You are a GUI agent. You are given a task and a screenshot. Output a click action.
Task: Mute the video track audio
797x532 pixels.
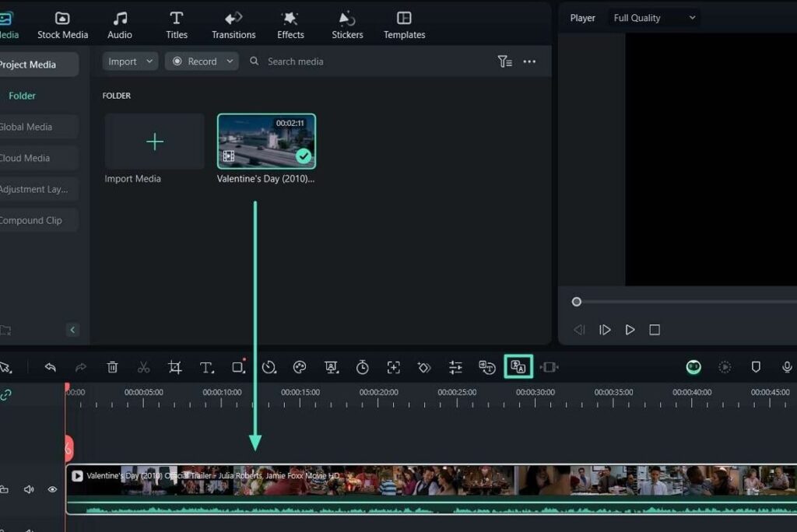[x=29, y=489]
